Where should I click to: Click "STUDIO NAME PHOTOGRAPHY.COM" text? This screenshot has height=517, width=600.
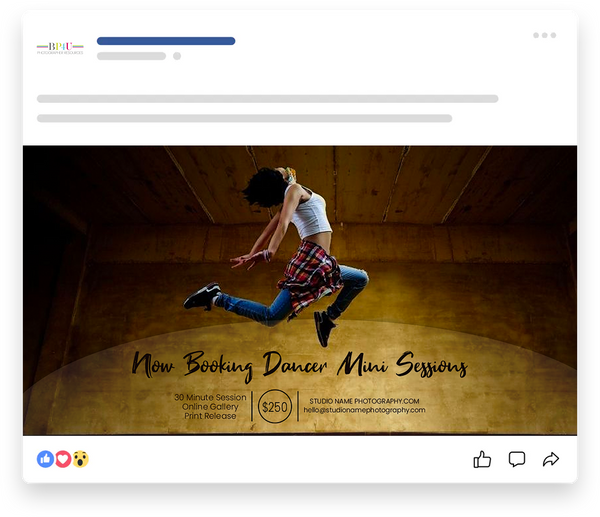(x=364, y=401)
